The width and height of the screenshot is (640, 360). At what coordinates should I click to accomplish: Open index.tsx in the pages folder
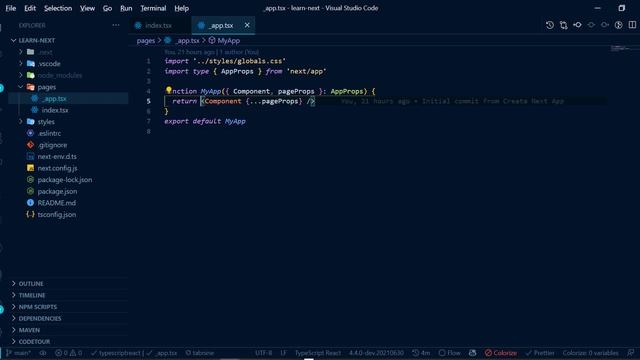55,110
